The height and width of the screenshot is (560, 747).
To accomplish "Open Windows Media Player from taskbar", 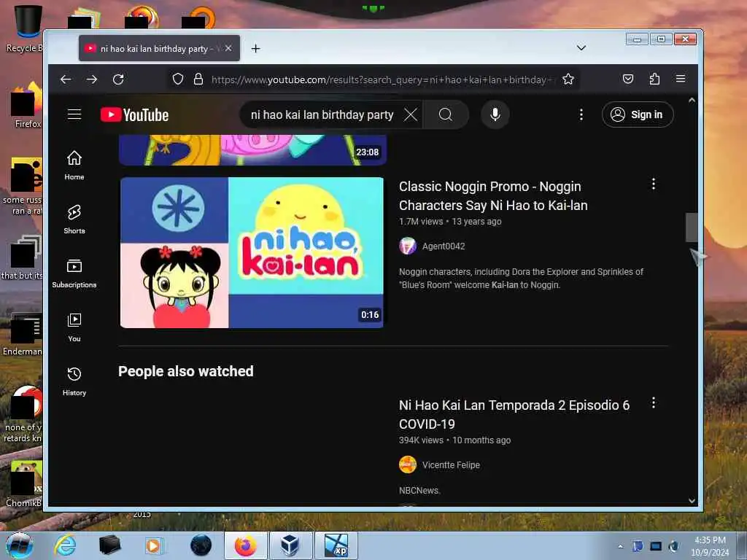I will pyautogui.click(x=154, y=545).
